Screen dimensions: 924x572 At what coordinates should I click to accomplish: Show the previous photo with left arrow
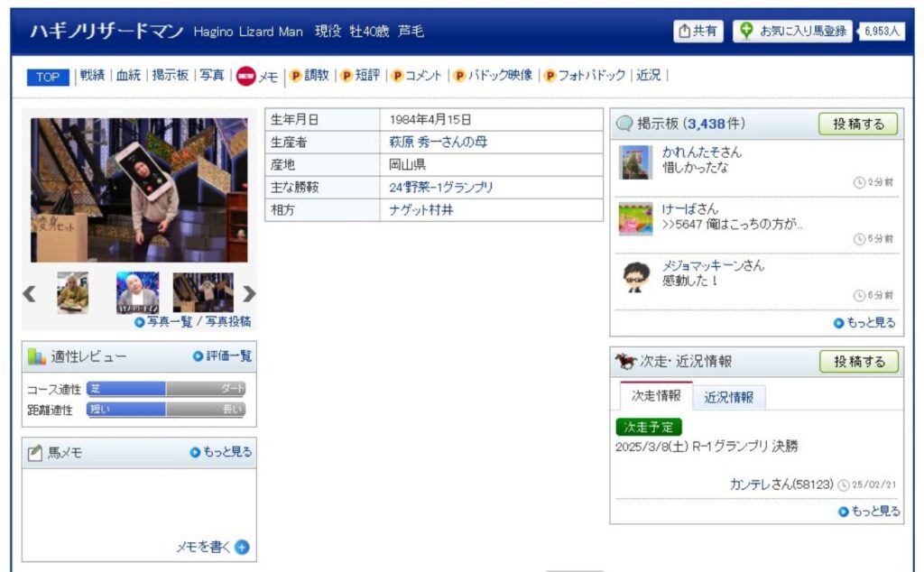30,293
